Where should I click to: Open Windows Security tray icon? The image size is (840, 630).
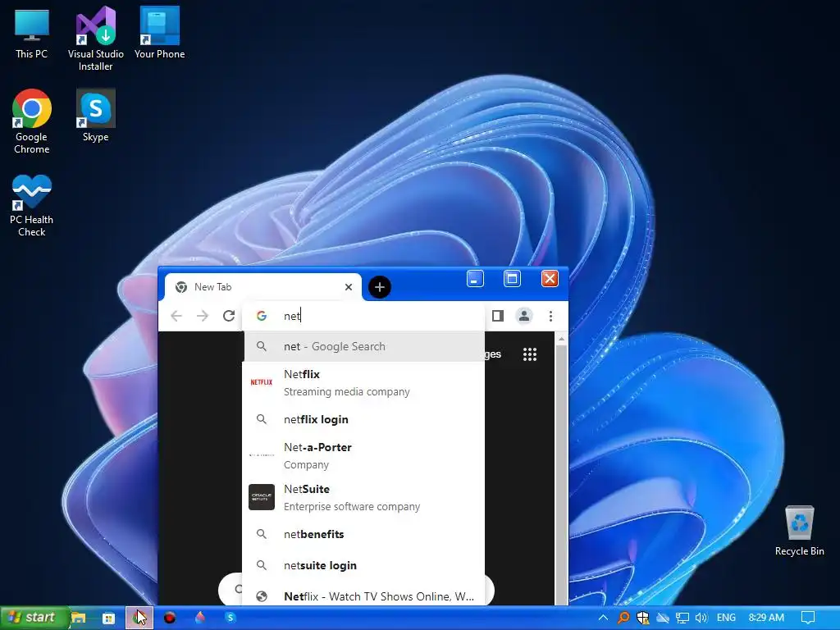pos(643,618)
